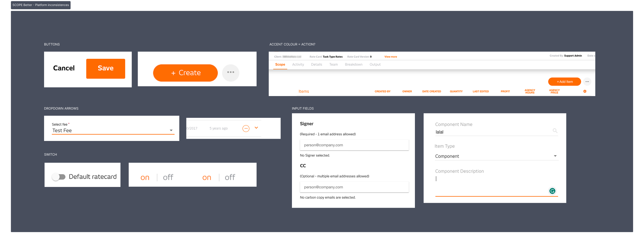Click the +Add Item button
The width and height of the screenshot is (644, 243).
coord(565,82)
